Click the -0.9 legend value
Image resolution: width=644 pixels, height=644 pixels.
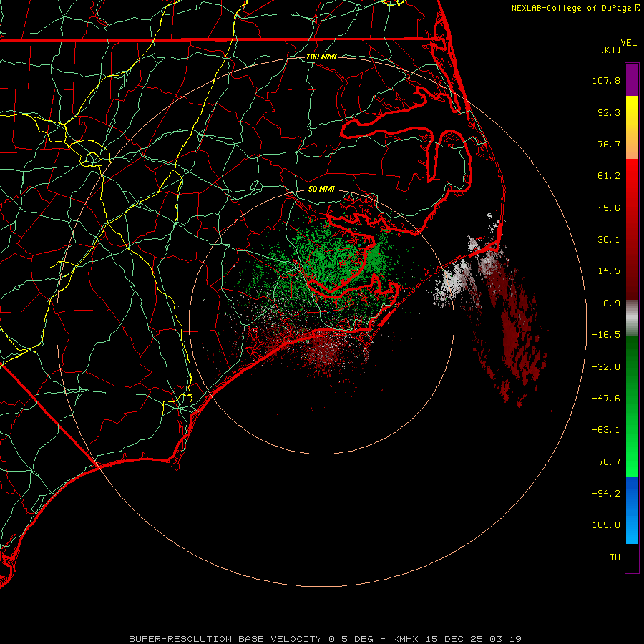[609, 303]
